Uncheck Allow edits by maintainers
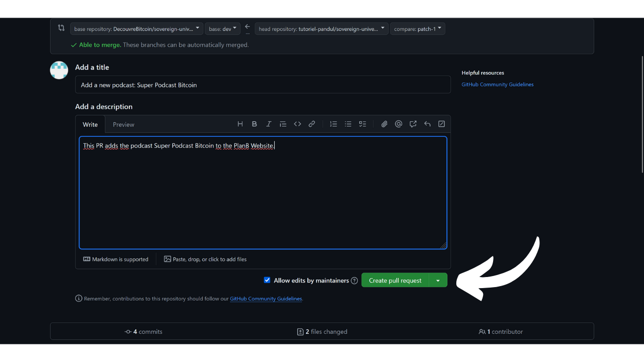This screenshot has width=644, height=362. coord(267,280)
